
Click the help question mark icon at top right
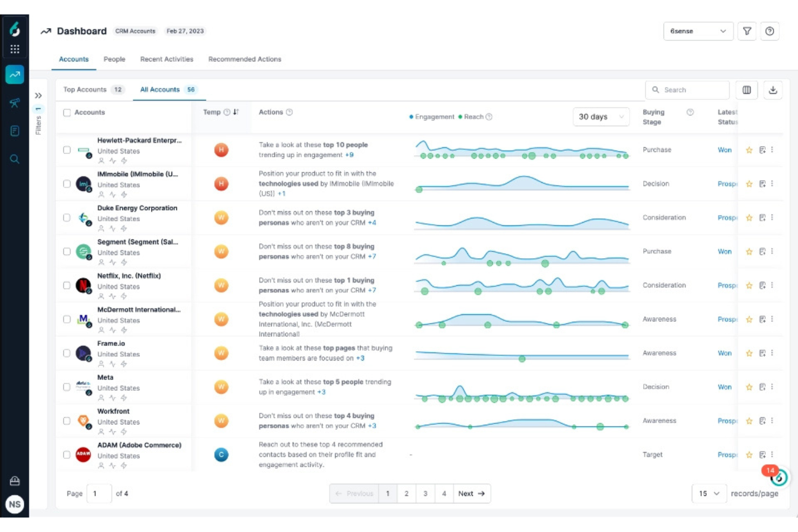pyautogui.click(x=771, y=31)
